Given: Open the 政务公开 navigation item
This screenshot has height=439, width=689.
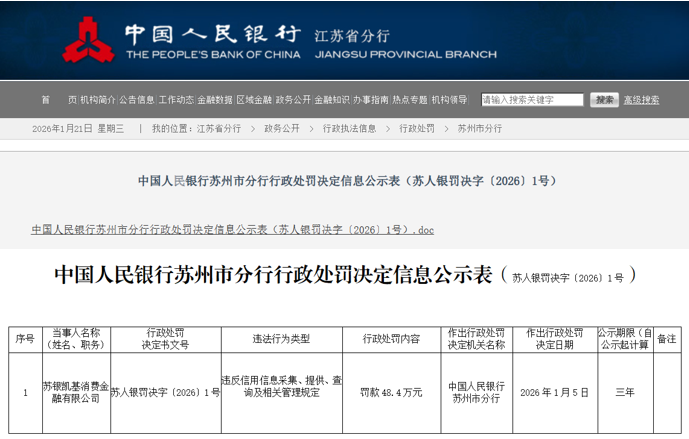Looking at the screenshot, I should [293, 100].
